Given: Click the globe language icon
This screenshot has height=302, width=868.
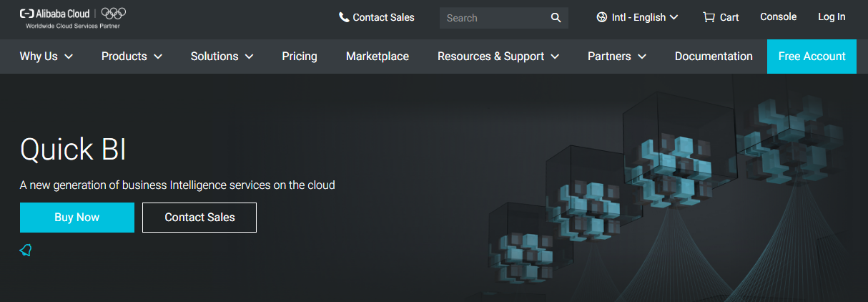Looking at the screenshot, I should (x=602, y=17).
